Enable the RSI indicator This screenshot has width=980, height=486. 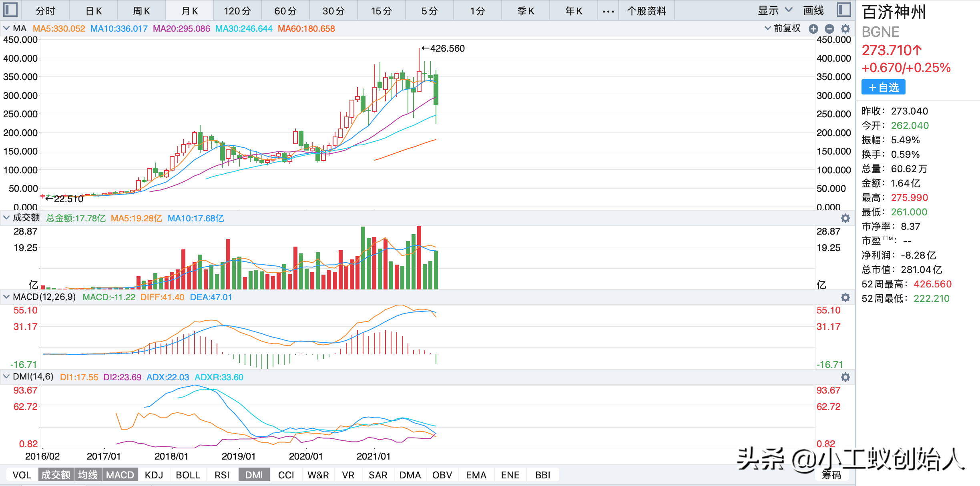[222, 475]
